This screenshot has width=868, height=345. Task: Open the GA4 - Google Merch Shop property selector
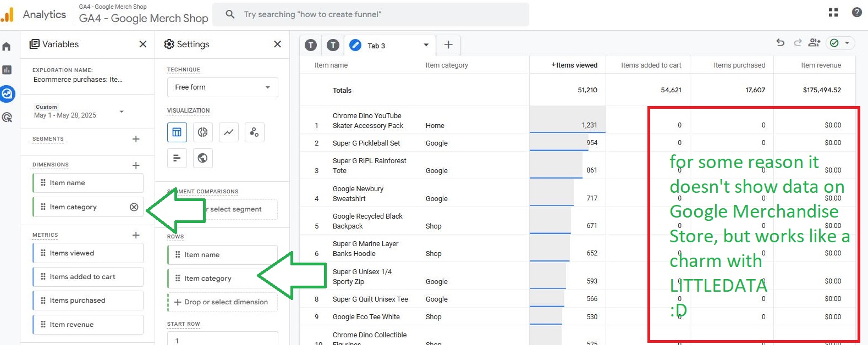(x=144, y=14)
